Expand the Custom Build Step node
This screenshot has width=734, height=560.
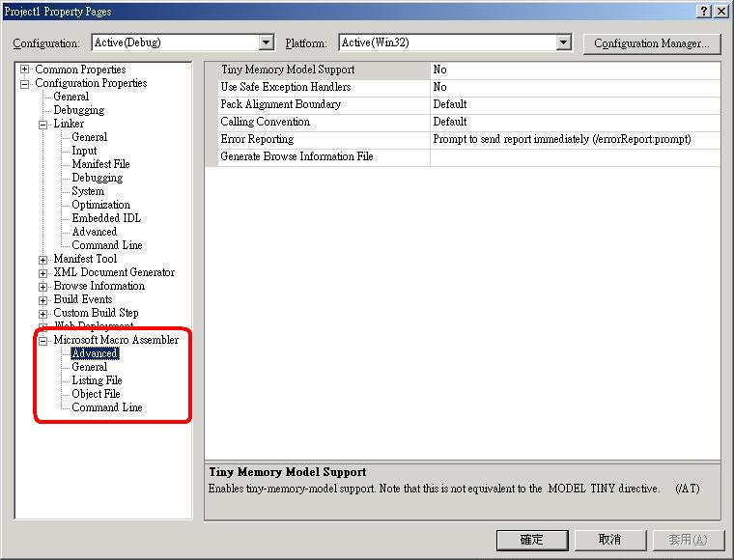[x=43, y=314]
